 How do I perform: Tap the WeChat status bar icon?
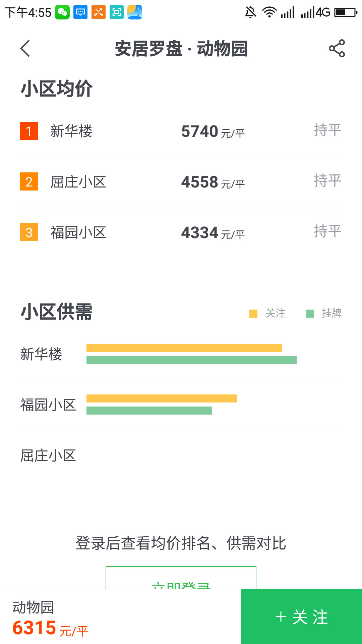pyautogui.click(x=62, y=12)
